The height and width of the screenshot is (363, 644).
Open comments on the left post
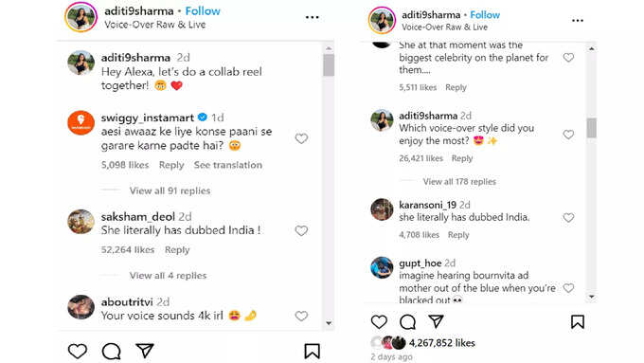[x=112, y=351]
